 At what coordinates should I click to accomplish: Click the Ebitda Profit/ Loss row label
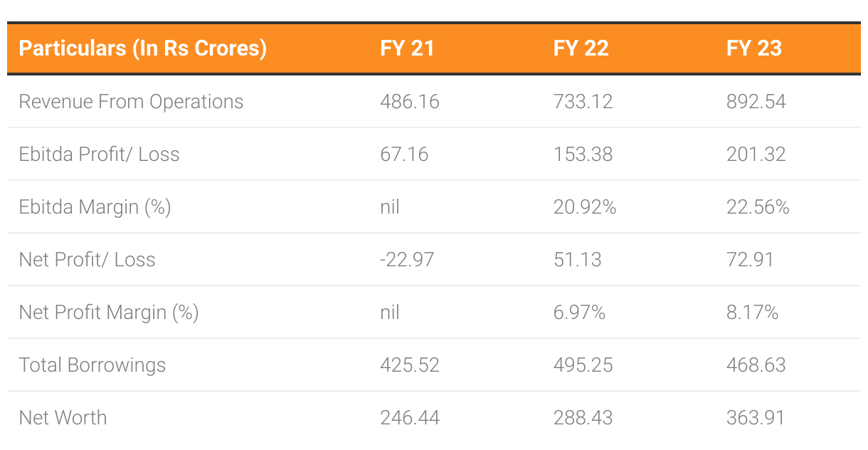click(x=99, y=155)
